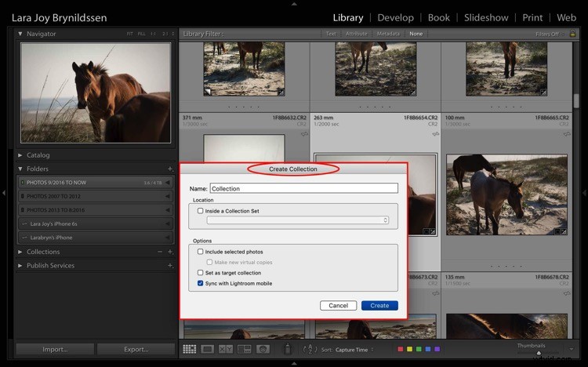The width and height of the screenshot is (588, 367).
Task: Select the PHOTOS 2007 TO 2012 folder
Action: click(96, 196)
